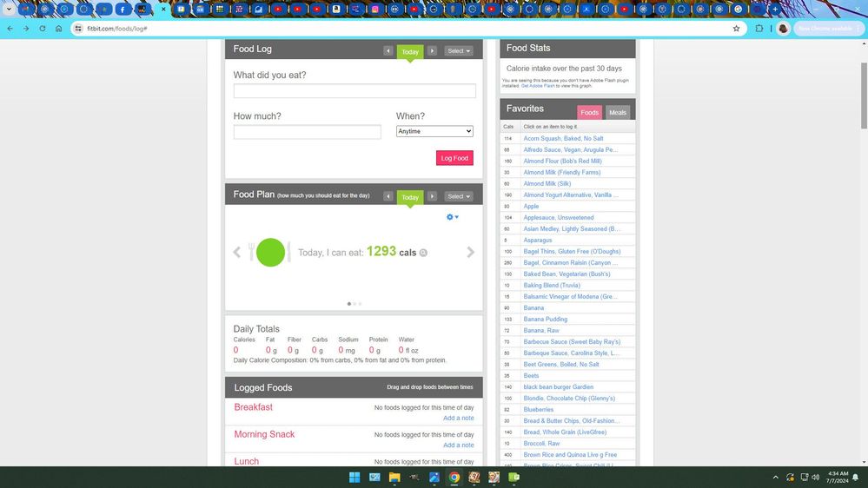This screenshot has width=868, height=488.
Task: Log Barbecue Sauce (Sweet Baby Ray's)
Action: [572, 342]
